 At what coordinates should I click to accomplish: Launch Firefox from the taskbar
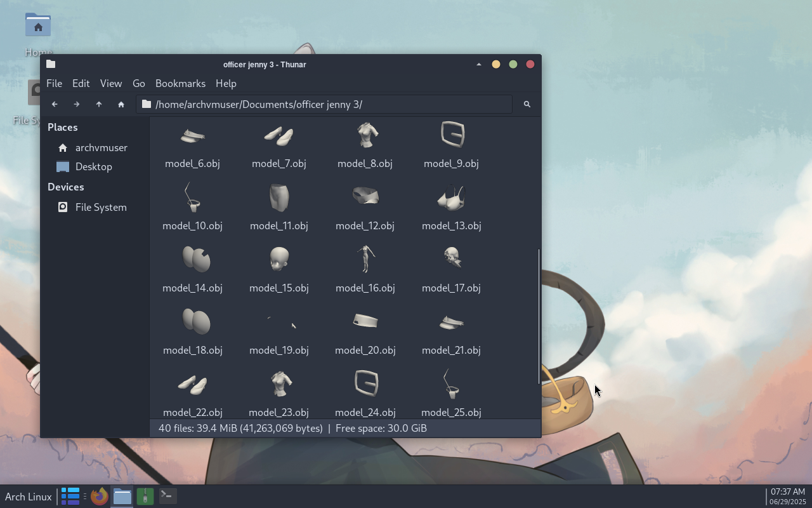point(99,496)
